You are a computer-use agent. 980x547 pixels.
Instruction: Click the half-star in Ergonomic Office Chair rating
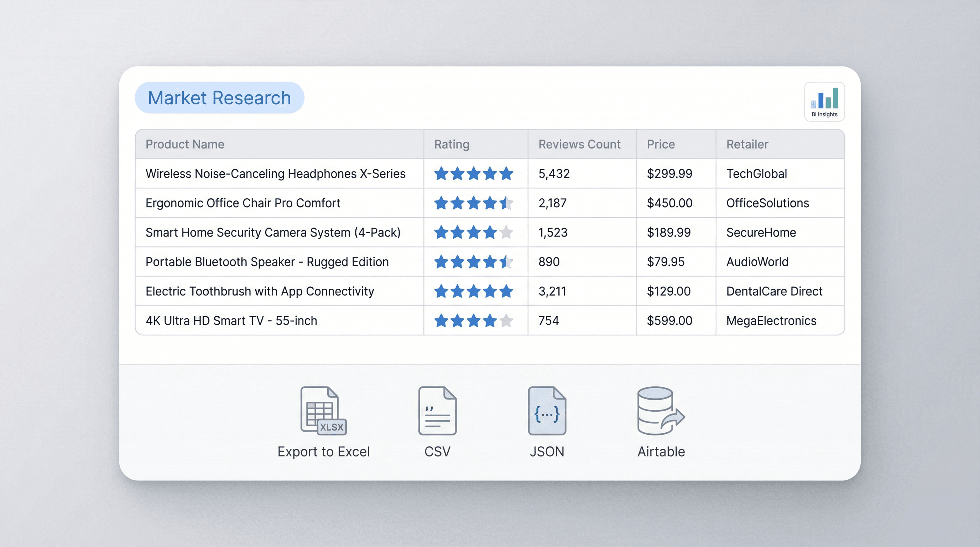(x=507, y=203)
